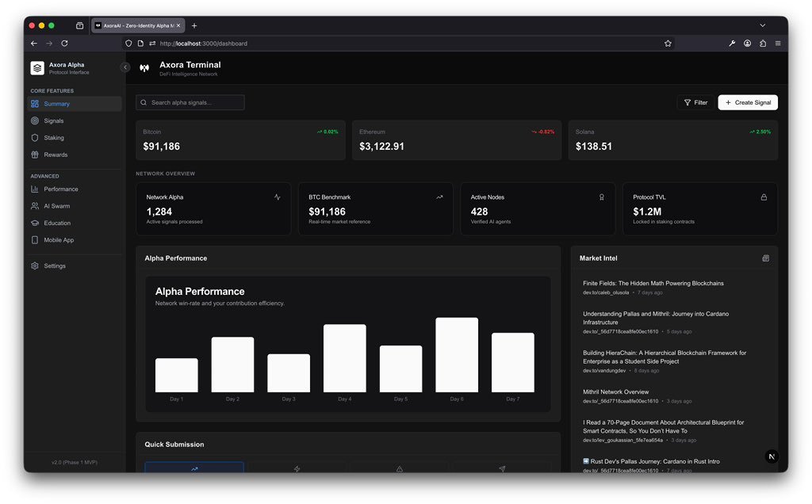Viewport: 812px width, 504px height.
Task: Open Settings in the sidebar
Action: (75, 266)
